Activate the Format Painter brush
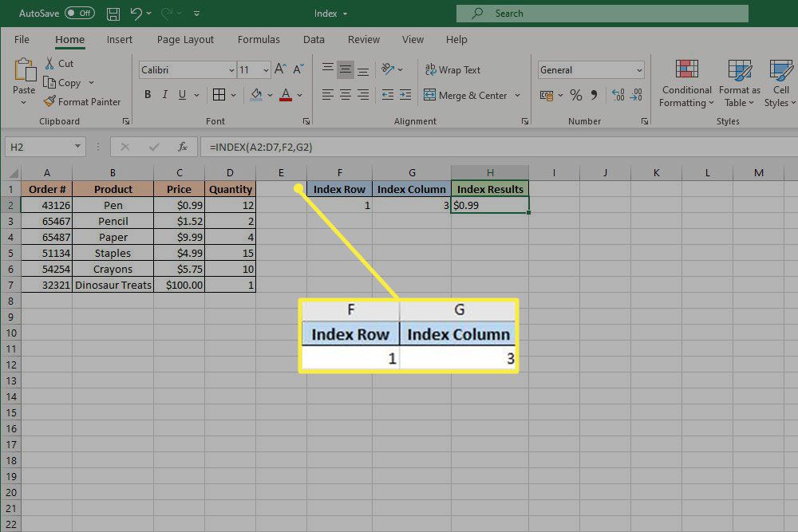Image resolution: width=798 pixels, height=532 pixels. pyautogui.click(x=49, y=102)
